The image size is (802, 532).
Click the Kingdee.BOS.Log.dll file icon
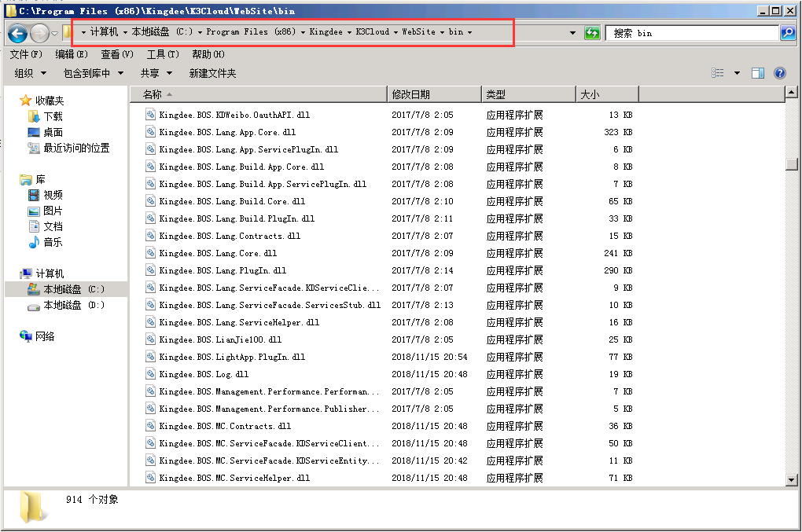(150, 374)
